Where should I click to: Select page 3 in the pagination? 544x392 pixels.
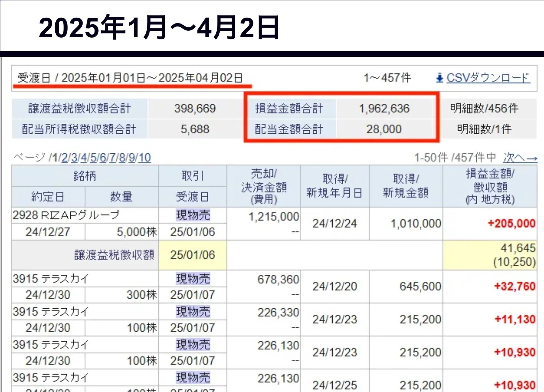(74, 158)
